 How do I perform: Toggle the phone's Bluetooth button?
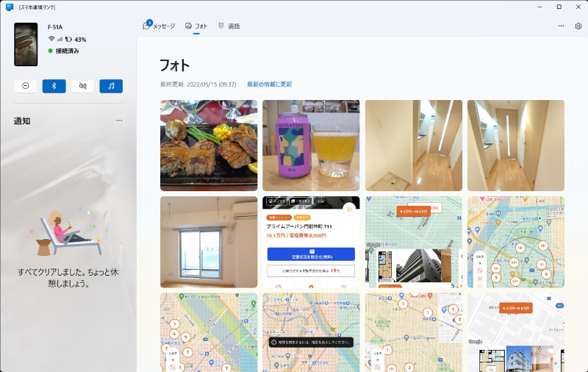pyautogui.click(x=54, y=86)
